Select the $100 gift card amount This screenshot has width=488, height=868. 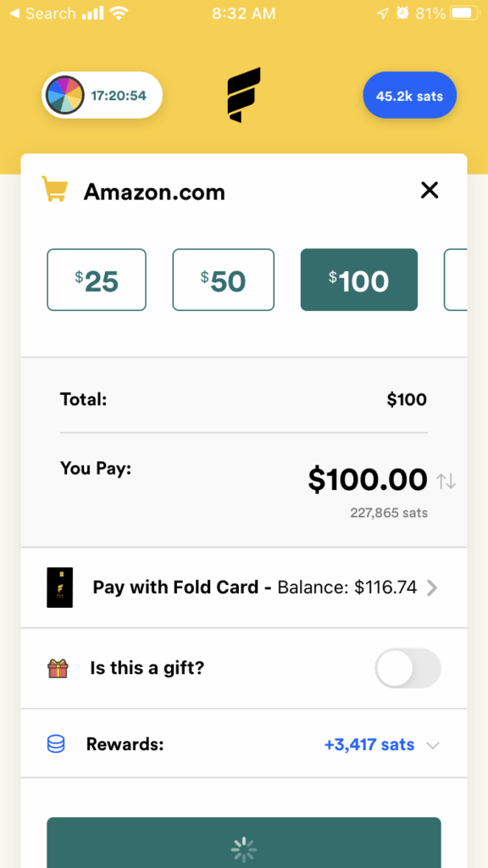pyautogui.click(x=359, y=280)
